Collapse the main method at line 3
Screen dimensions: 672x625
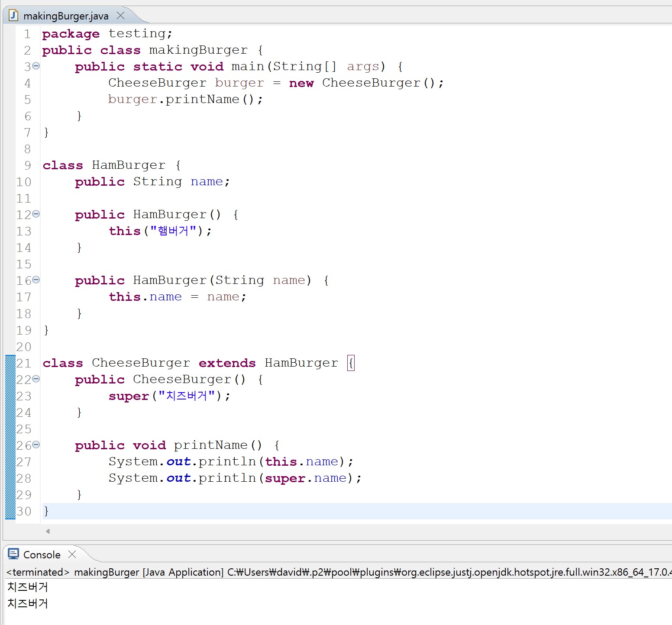coord(36,66)
